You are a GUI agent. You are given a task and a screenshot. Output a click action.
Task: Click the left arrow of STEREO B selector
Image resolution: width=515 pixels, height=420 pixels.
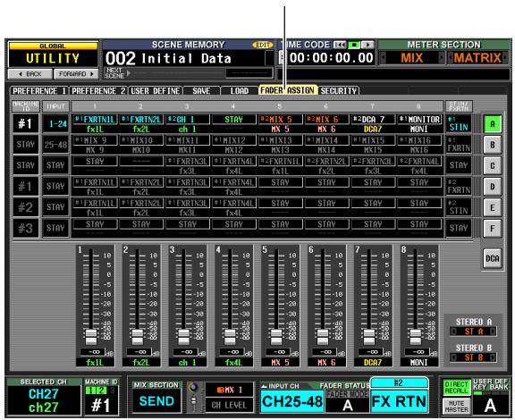pyautogui.click(x=453, y=357)
